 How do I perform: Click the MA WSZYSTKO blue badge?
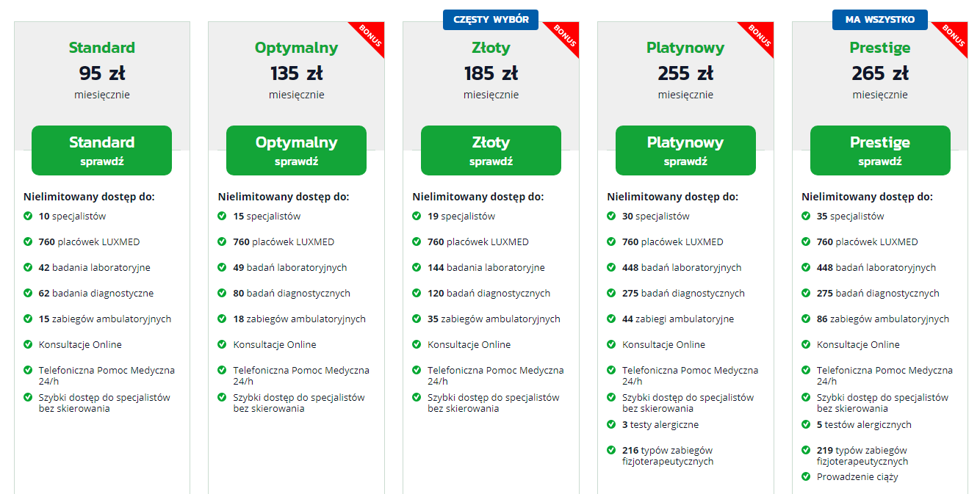(x=880, y=20)
